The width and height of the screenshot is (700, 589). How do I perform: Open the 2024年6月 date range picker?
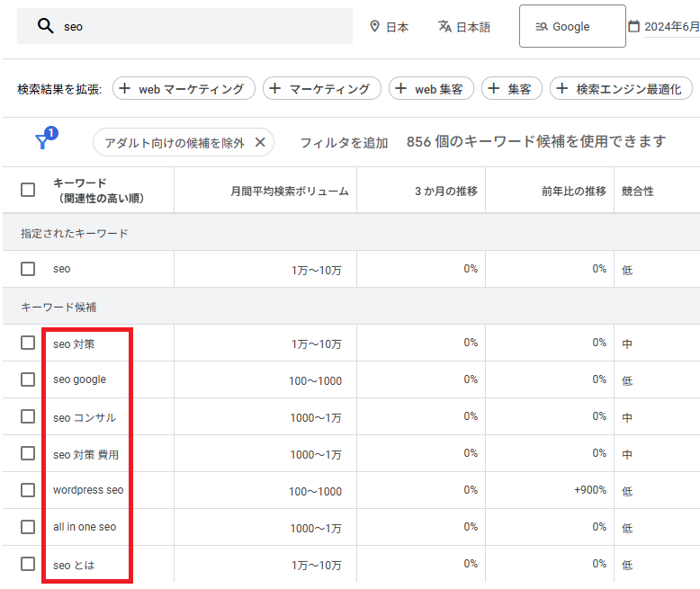pos(664,27)
